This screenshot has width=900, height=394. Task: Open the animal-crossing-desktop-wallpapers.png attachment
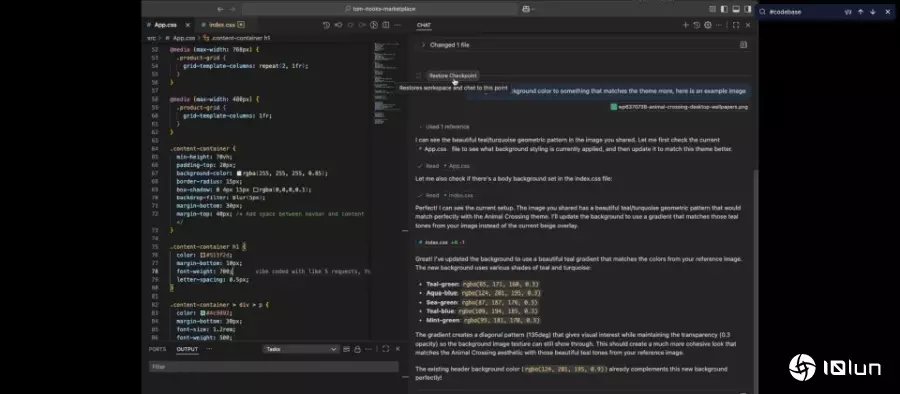(679, 107)
